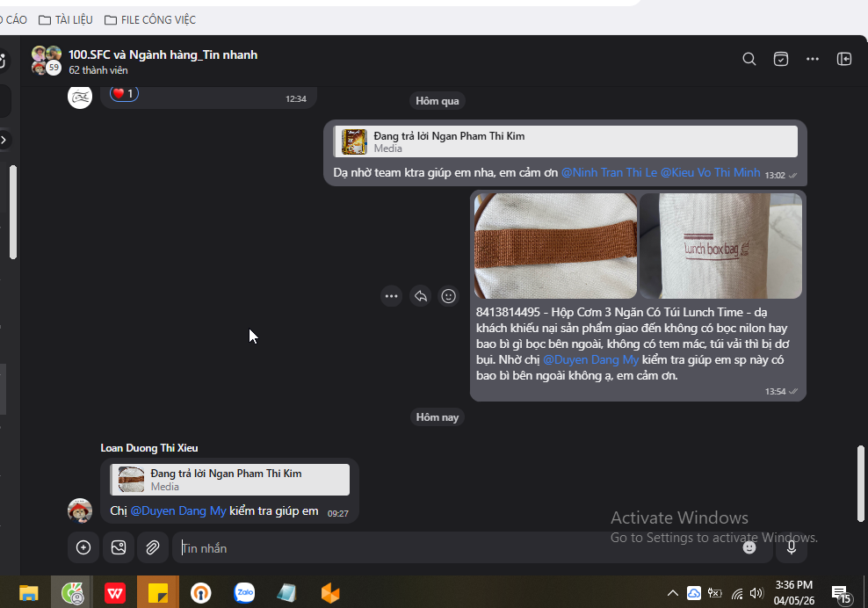Open more options for the lunch box message
This screenshot has width=868, height=608.
click(391, 296)
